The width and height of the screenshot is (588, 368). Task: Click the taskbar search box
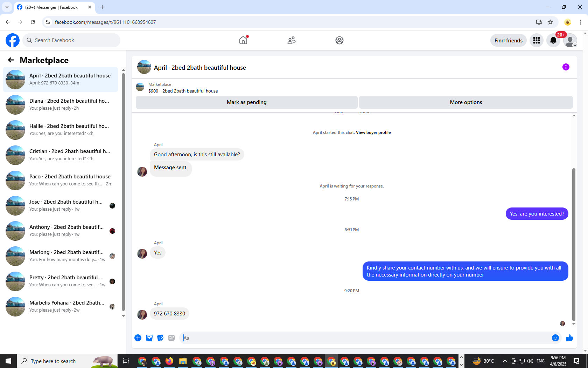(x=67, y=361)
